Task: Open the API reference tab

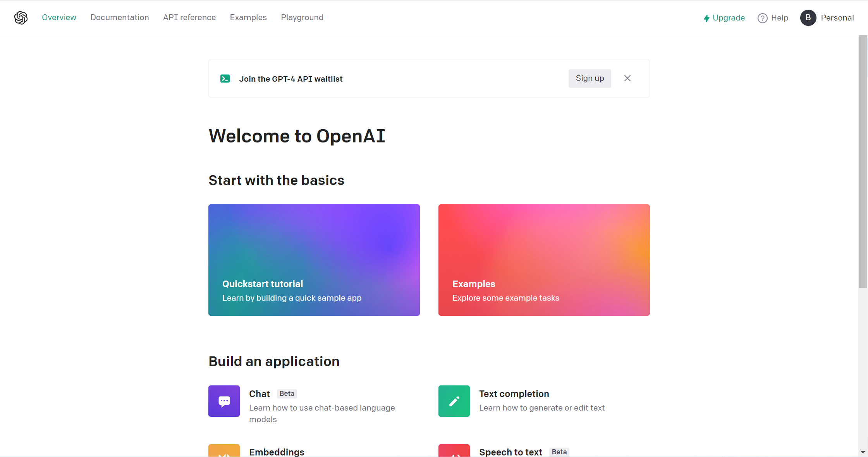Action: pyautogui.click(x=189, y=17)
